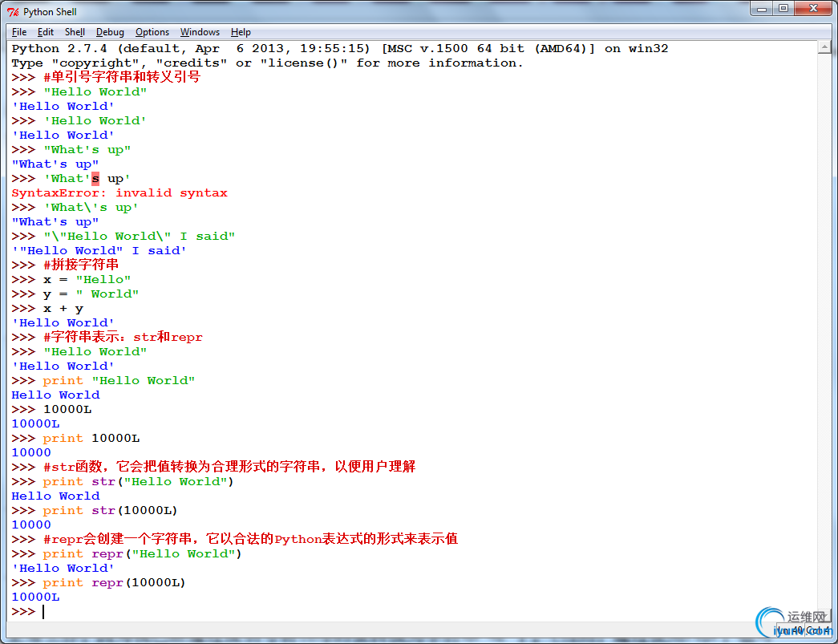Image resolution: width=838 pixels, height=644 pixels.
Task: Click the line 'print str(10000L)'
Action: [x=110, y=510]
